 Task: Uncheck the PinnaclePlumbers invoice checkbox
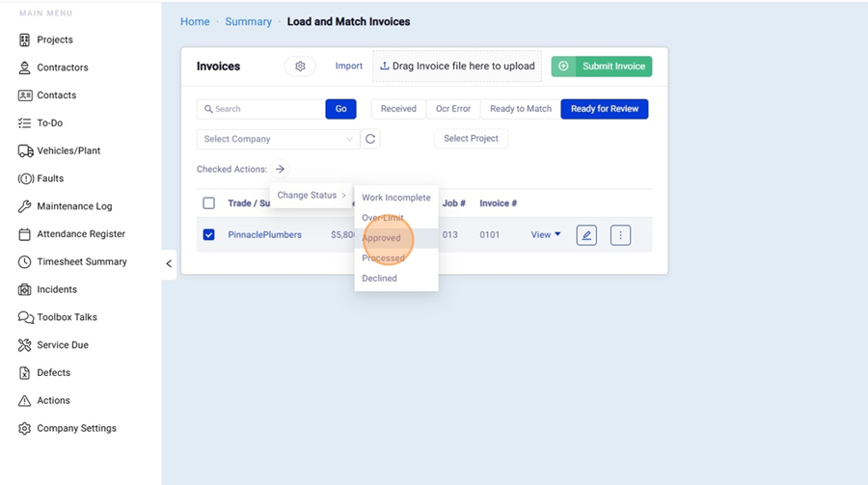tap(208, 234)
